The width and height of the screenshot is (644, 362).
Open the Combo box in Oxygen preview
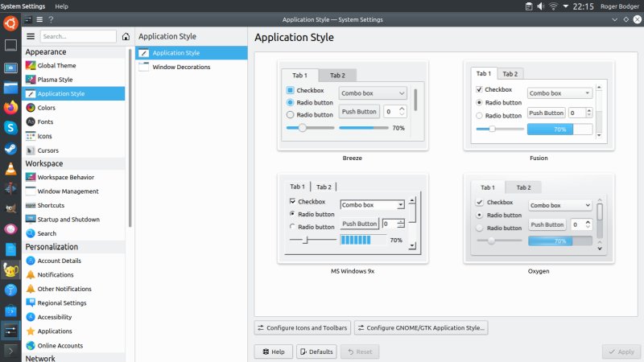coord(560,205)
